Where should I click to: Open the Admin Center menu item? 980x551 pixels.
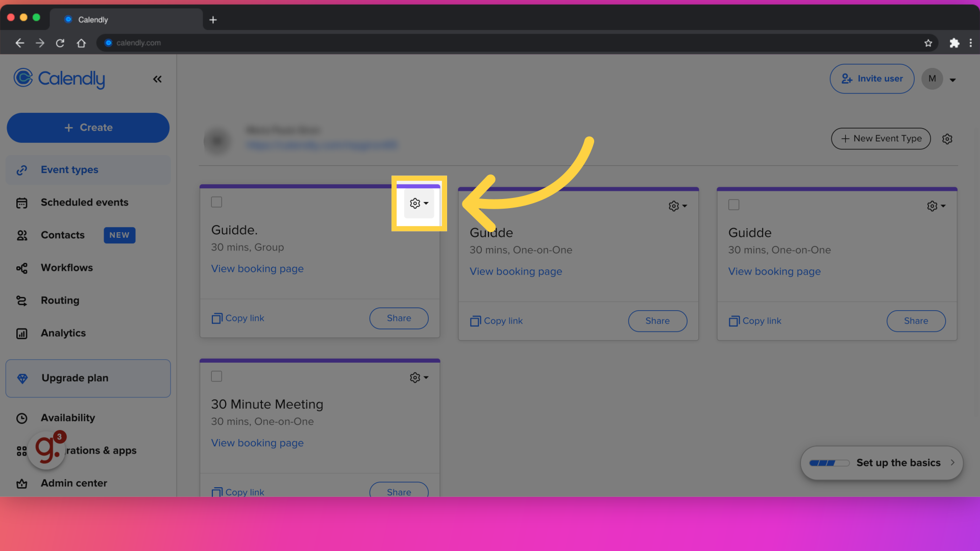coord(73,483)
